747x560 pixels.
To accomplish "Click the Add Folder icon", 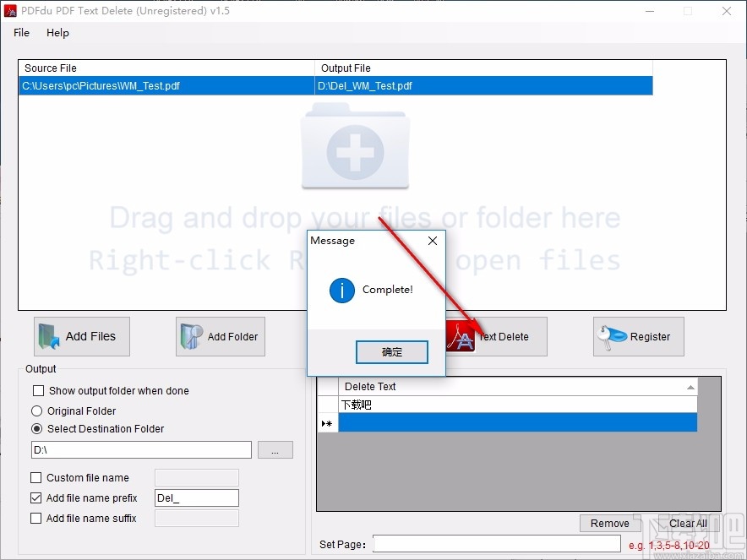I will pos(190,336).
